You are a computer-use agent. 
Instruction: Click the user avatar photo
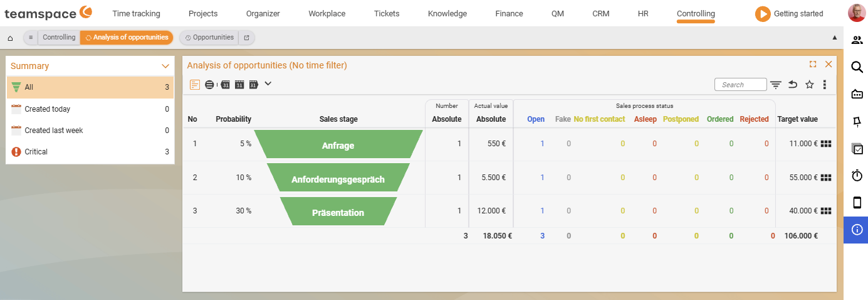[857, 13]
